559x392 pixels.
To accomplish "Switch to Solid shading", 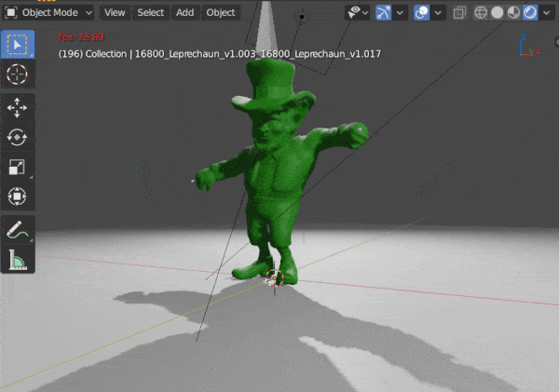I will [497, 13].
